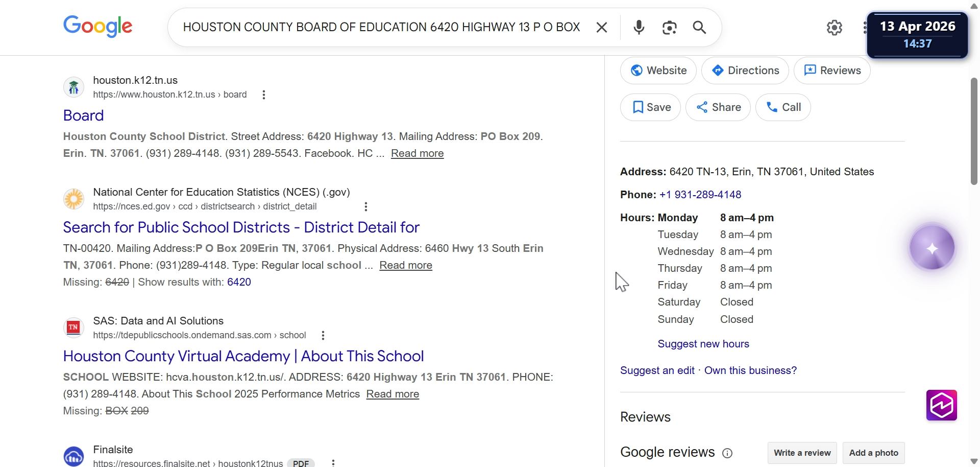This screenshot has width=980, height=467.
Task: Start voice search with the microphone icon
Action: click(639, 28)
